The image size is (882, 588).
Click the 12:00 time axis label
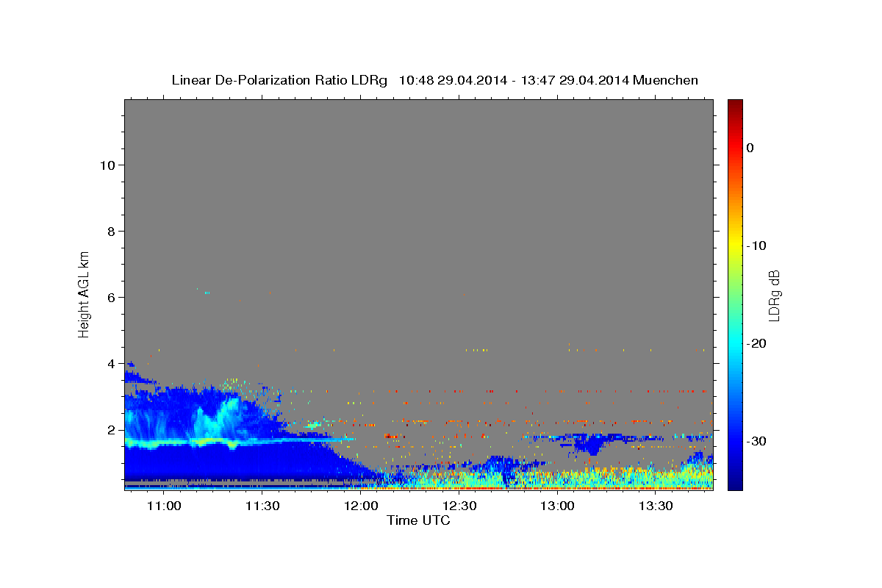coord(361,506)
